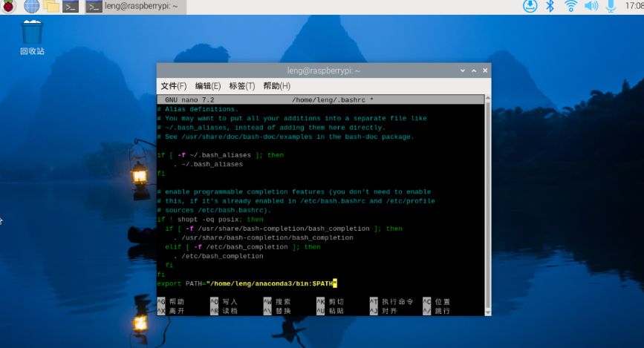Open the 帮助(H) menu
The height and width of the screenshot is (348, 644).
[277, 86]
